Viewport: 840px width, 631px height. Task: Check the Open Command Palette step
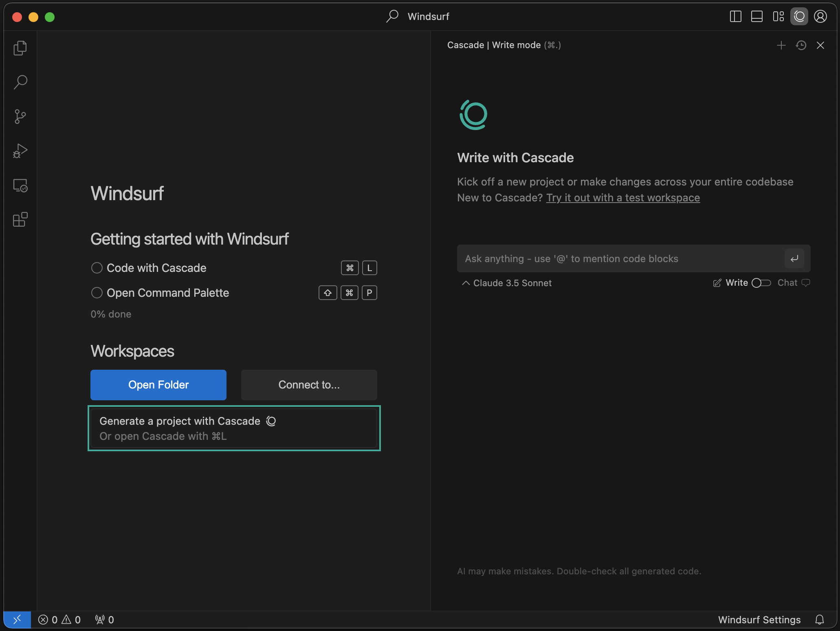pos(97,293)
